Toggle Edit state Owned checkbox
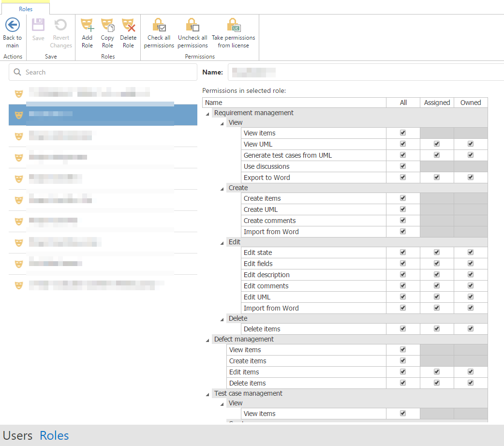The height and width of the screenshot is (446, 504). pyautogui.click(x=471, y=252)
